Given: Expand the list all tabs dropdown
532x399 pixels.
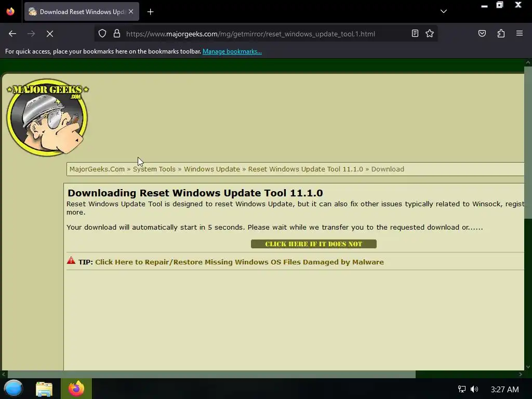Looking at the screenshot, I should [444, 11].
